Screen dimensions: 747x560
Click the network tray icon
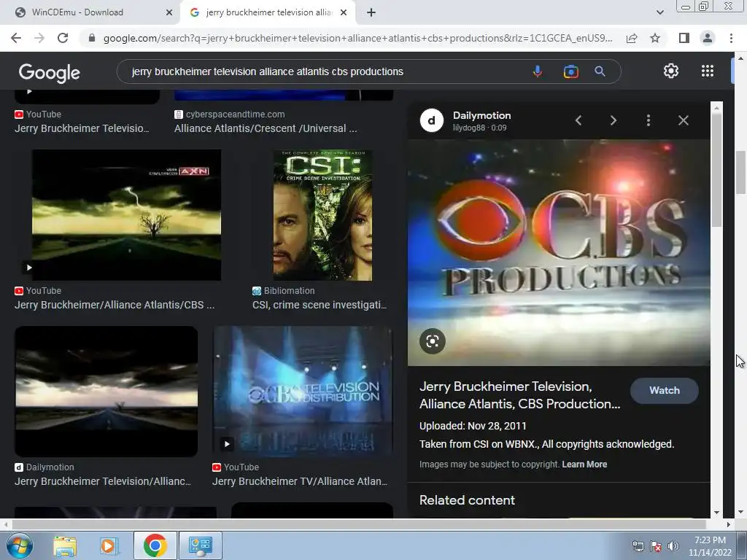pyautogui.click(x=638, y=546)
